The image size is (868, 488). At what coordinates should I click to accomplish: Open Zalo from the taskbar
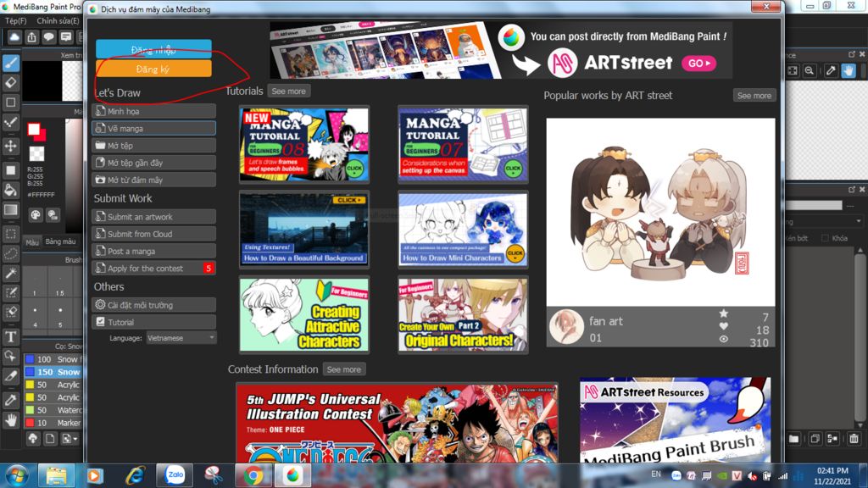175,475
